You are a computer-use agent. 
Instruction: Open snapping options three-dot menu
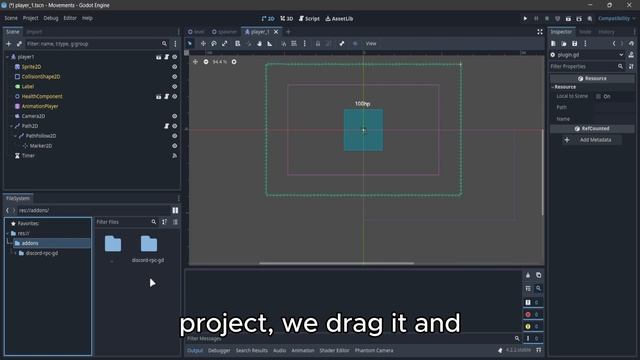(304, 44)
